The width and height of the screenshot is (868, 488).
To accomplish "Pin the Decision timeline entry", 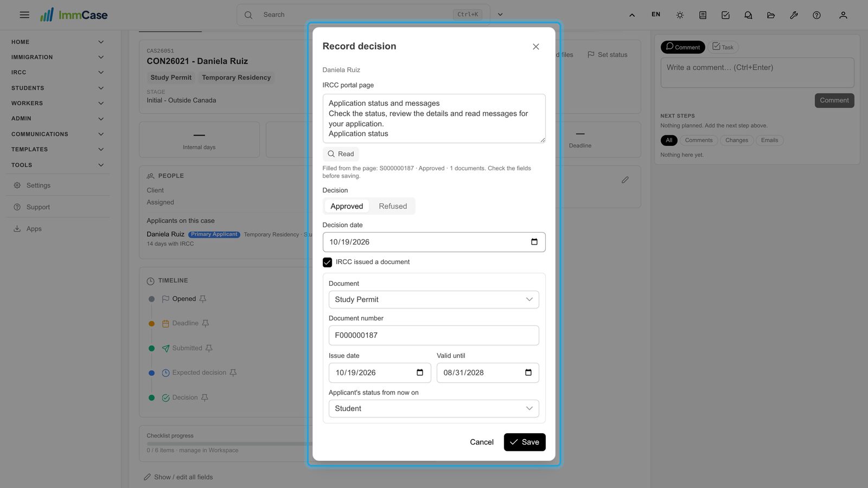I will [x=205, y=397].
